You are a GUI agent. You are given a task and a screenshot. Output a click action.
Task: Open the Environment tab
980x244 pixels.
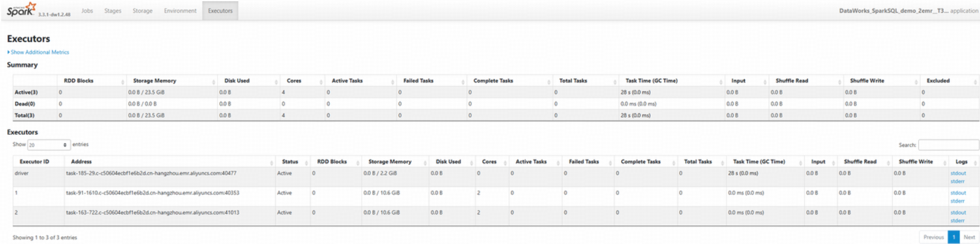point(180,11)
